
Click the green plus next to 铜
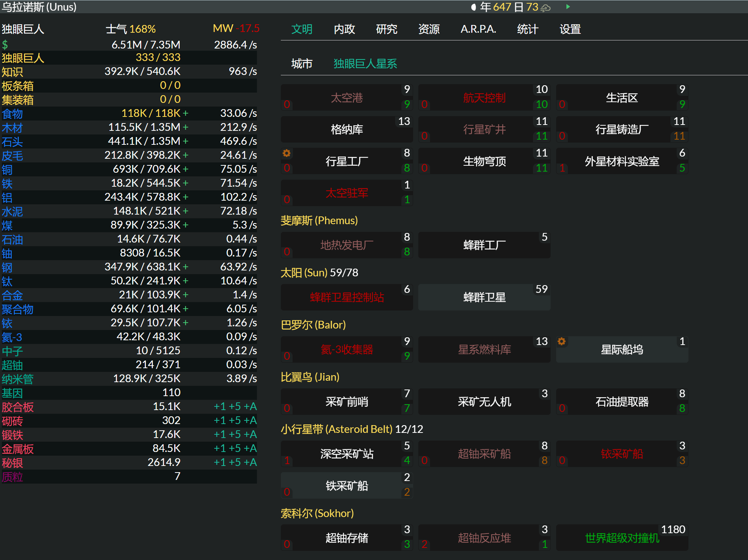click(186, 169)
